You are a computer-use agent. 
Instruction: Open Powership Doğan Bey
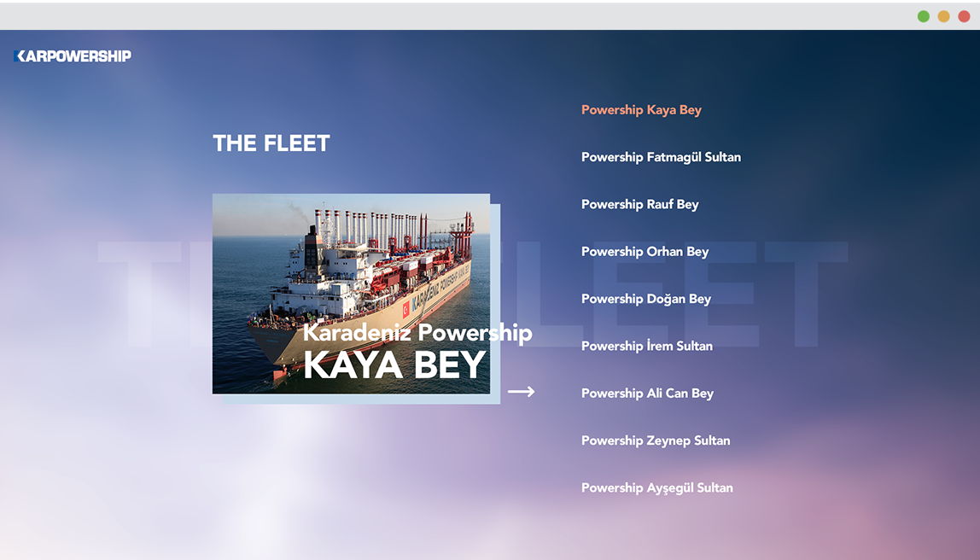[x=646, y=299]
